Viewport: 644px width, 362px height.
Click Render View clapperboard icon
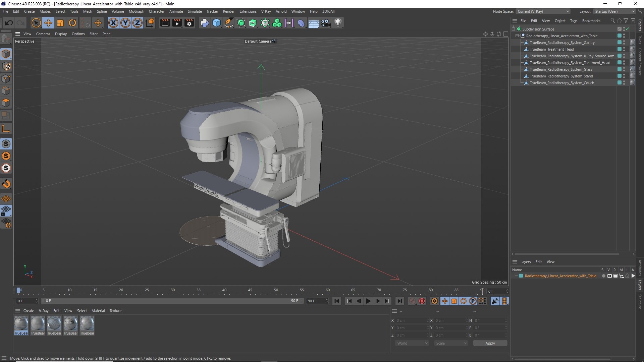point(165,23)
